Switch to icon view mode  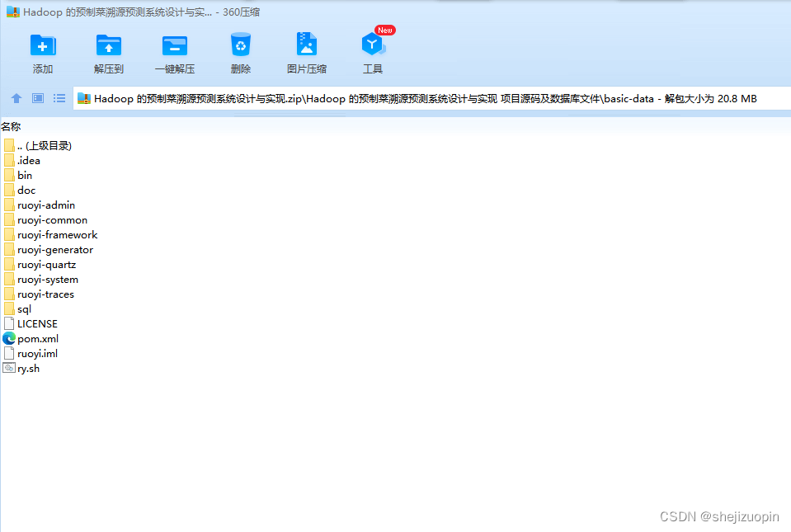click(38, 98)
